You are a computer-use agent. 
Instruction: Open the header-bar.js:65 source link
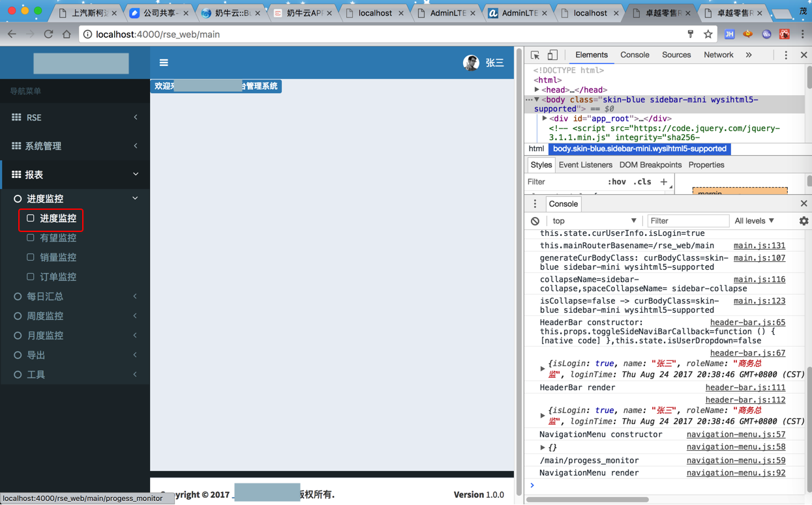click(x=747, y=323)
